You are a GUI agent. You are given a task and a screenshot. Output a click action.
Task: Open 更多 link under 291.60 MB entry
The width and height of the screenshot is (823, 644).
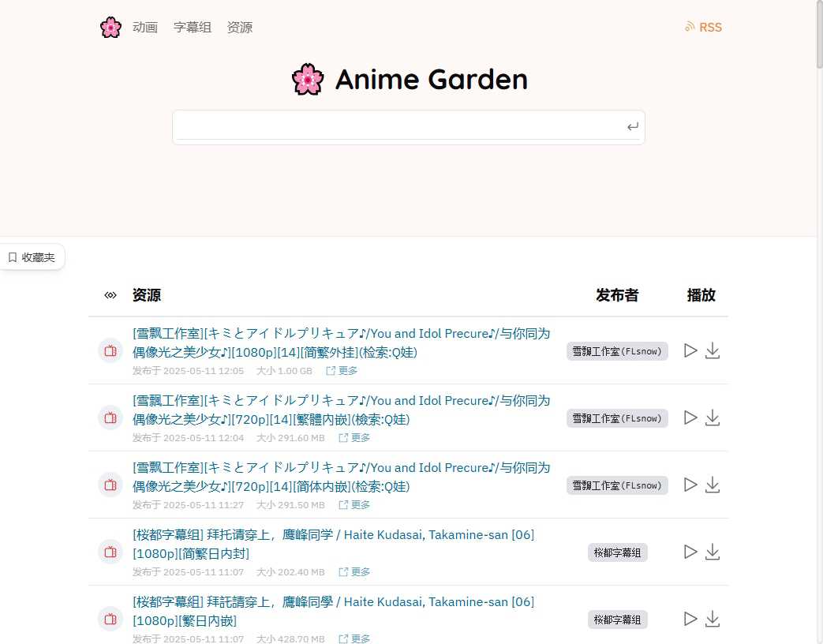pos(354,438)
